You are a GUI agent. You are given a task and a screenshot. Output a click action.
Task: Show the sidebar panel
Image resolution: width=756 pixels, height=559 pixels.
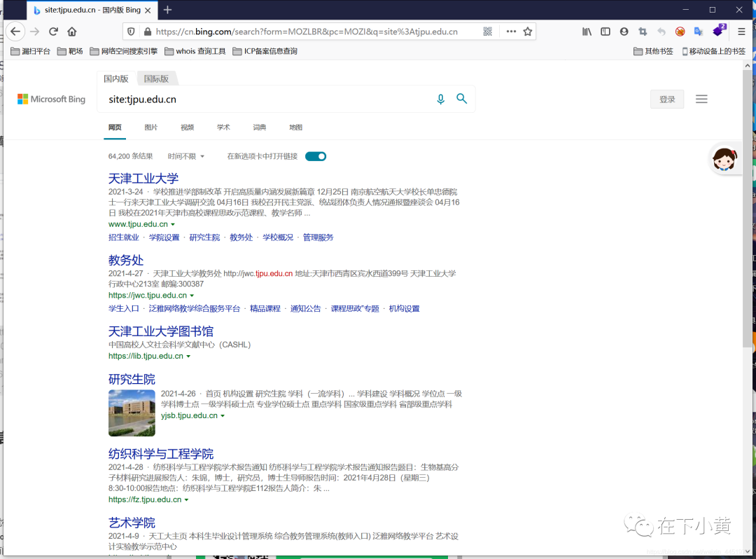(605, 32)
